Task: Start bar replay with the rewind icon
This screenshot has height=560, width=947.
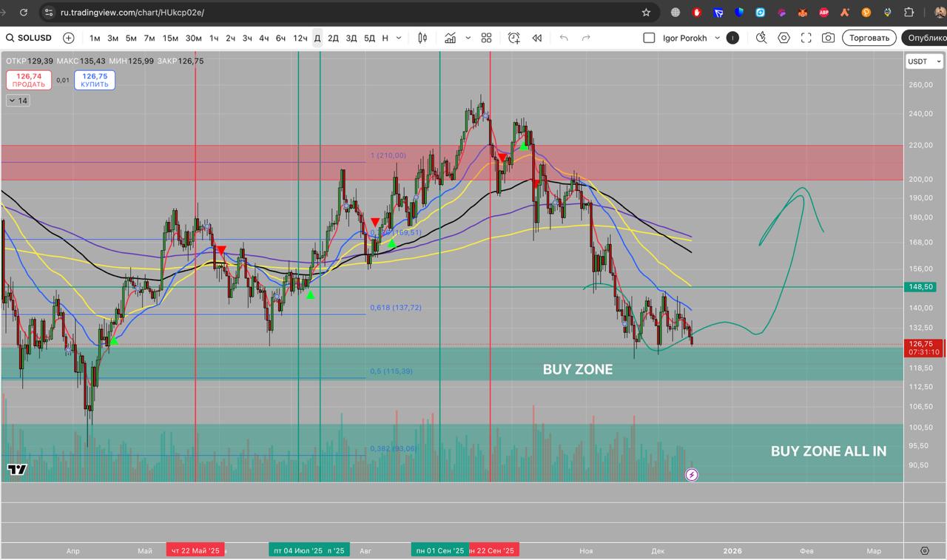Action: pyautogui.click(x=537, y=38)
